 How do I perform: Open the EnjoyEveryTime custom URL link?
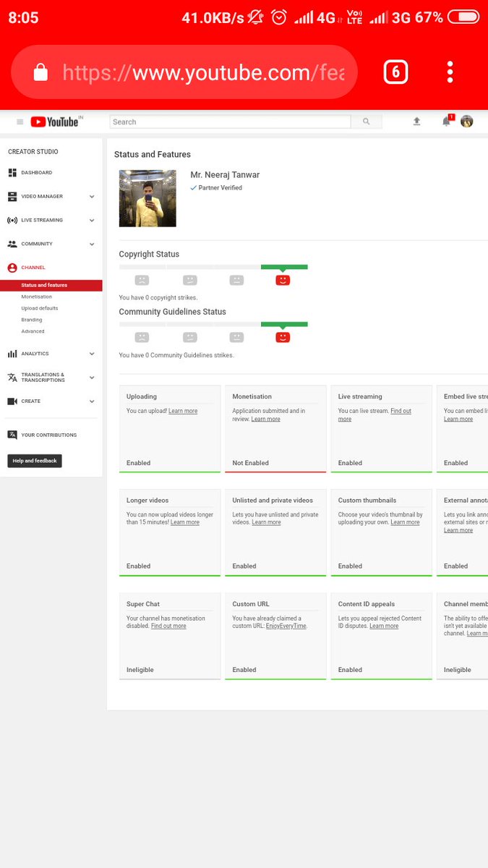tap(286, 626)
